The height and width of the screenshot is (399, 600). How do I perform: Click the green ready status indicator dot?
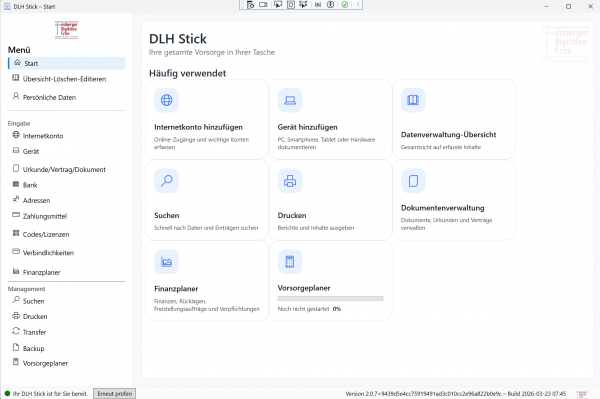click(7, 393)
